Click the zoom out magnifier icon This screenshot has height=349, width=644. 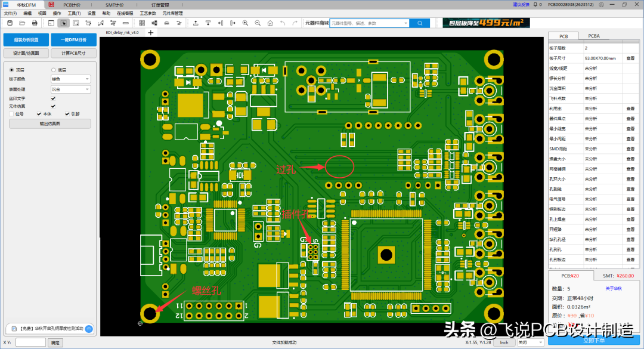point(258,23)
